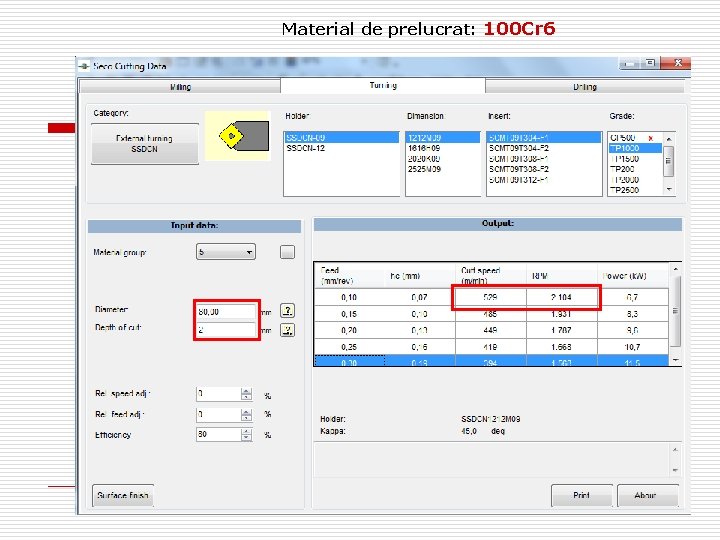Click the red X next to grade CP500
The image size is (720, 540).
tap(650, 138)
